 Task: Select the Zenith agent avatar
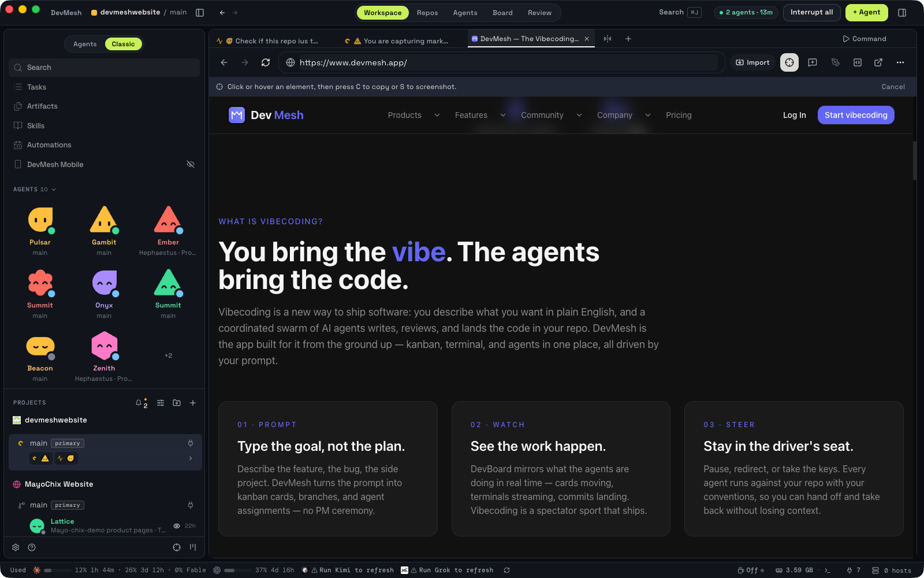pos(105,346)
